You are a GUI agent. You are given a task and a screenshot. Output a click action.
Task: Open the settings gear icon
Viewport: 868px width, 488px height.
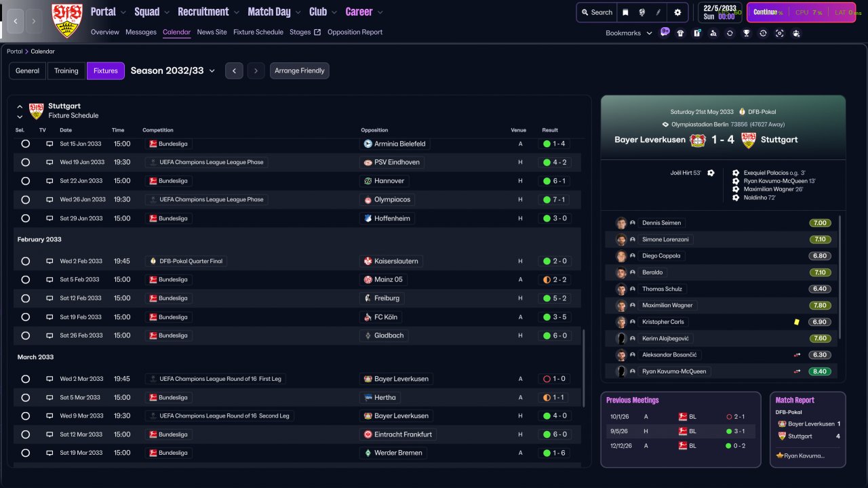point(677,12)
